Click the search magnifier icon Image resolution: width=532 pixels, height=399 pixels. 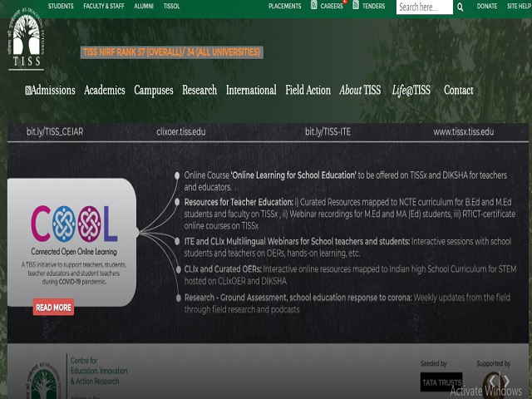coord(461,7)
